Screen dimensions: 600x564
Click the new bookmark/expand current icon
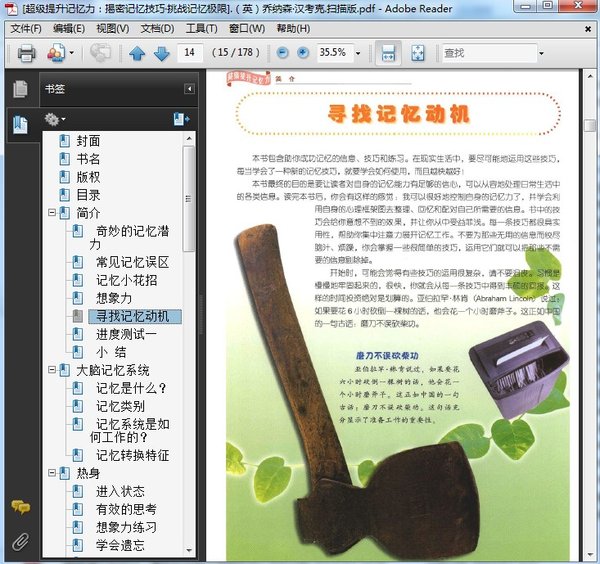181,119
